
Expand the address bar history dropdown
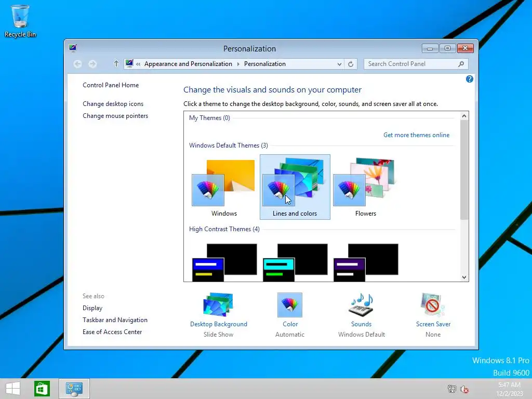[339, 64]
